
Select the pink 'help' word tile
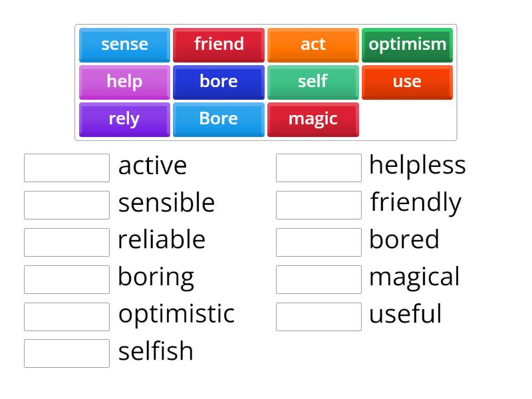point(124,82)
